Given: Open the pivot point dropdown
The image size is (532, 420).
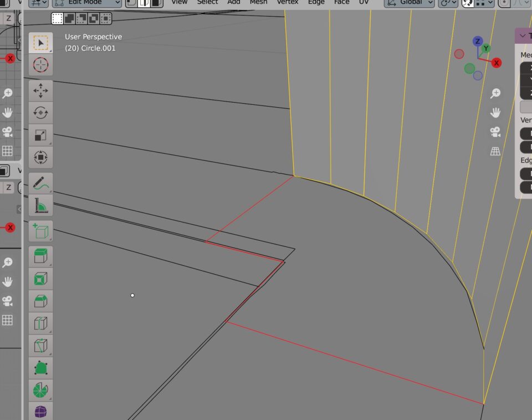Looking at the screenshot, I should [x=448, y=2].
